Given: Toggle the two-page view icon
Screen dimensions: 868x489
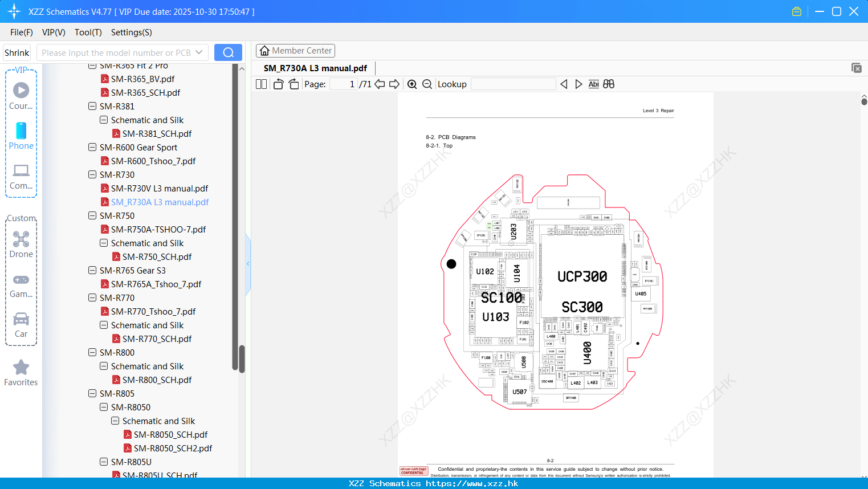Looking at the screenshot, I should click(261, 84).
